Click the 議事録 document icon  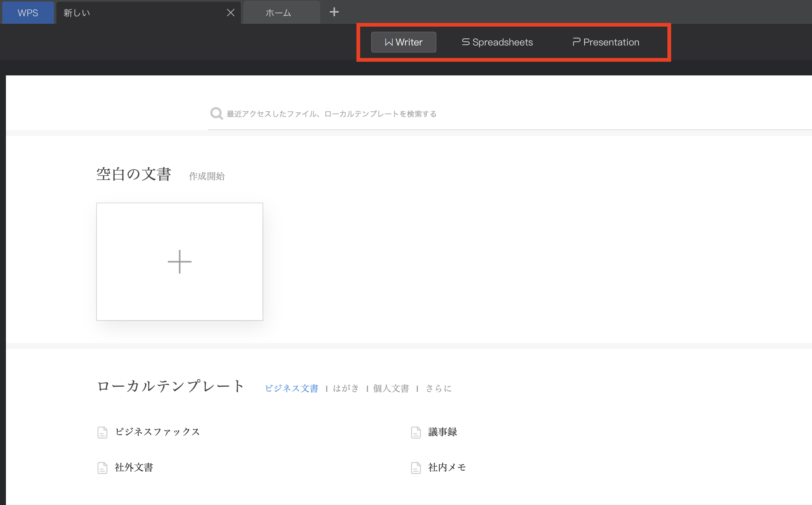(x=416, y=432)
